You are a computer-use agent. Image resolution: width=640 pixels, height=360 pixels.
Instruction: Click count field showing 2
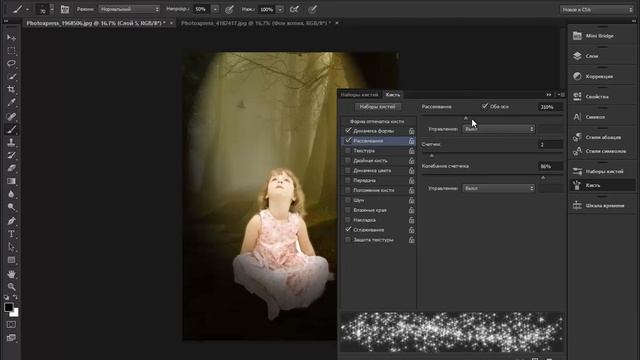coord(550,144)
